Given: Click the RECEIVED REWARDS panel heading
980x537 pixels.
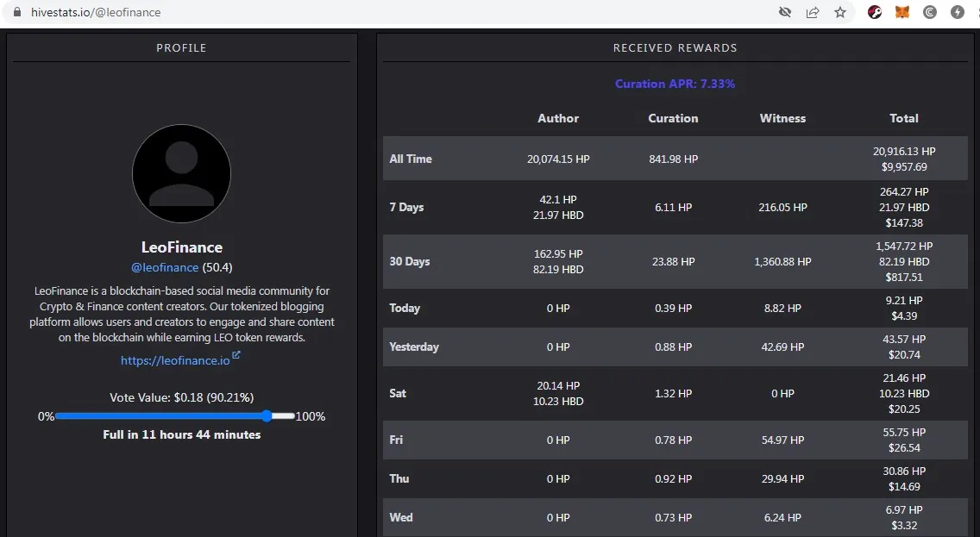Looking at the screenshot, I should (675, 48).
